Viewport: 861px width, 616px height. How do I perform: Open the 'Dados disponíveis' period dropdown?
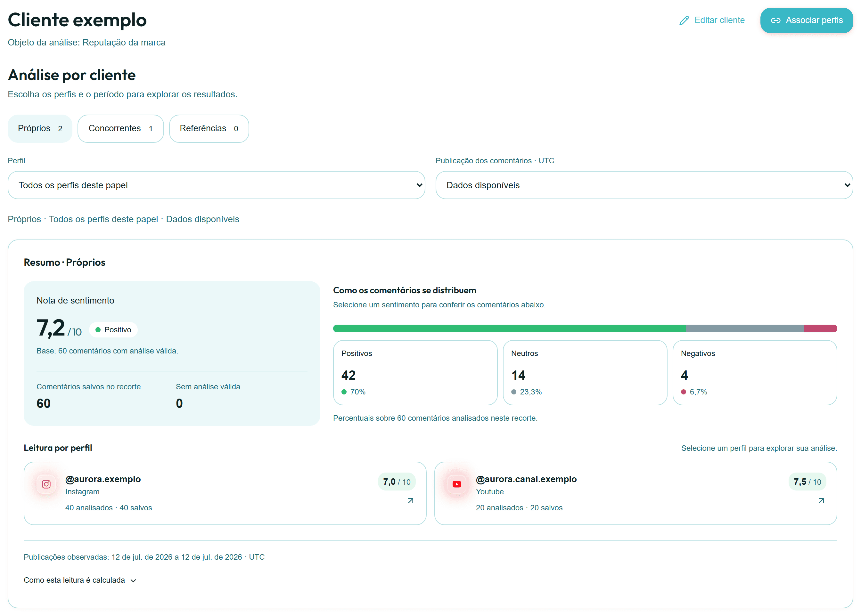(x=644, y=185)
